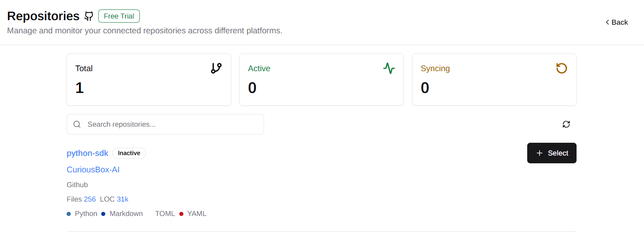Click the red YAML language dot
Viewport: 644px width, 239px height.
[x=181, y=214]
